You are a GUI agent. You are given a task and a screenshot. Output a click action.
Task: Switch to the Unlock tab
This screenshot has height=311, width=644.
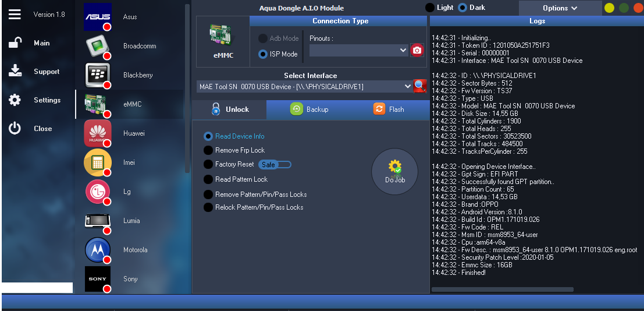(229, 109)
